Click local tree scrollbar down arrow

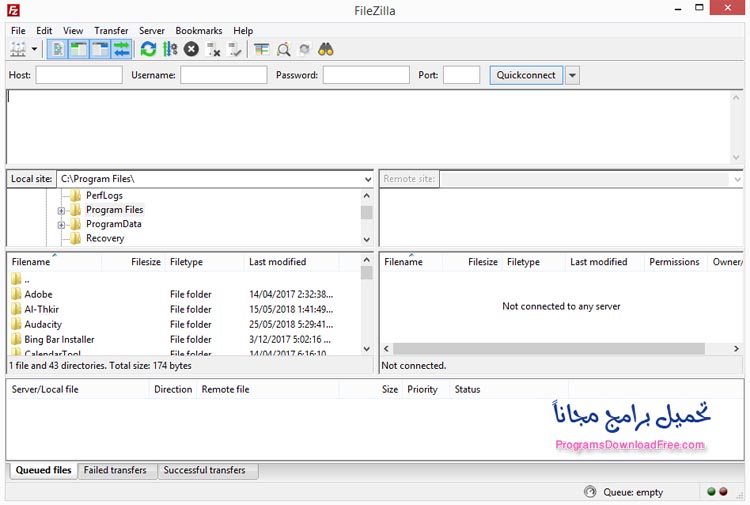[366, 240]
